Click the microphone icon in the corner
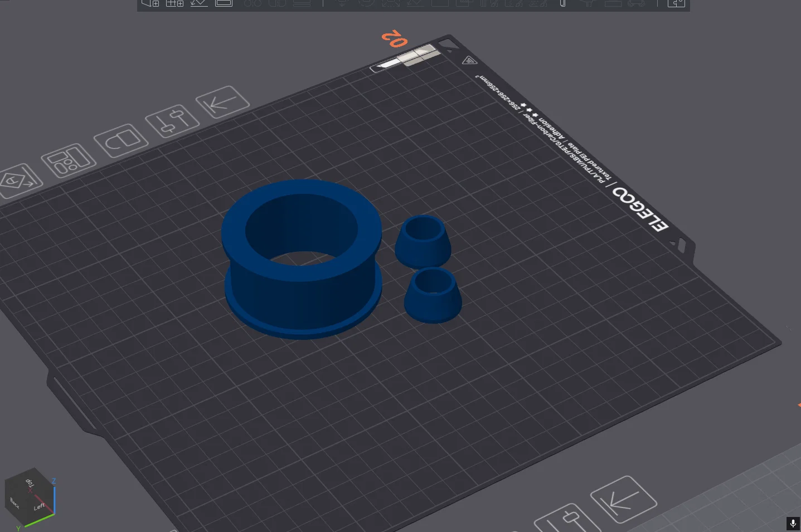 point(793,524)
